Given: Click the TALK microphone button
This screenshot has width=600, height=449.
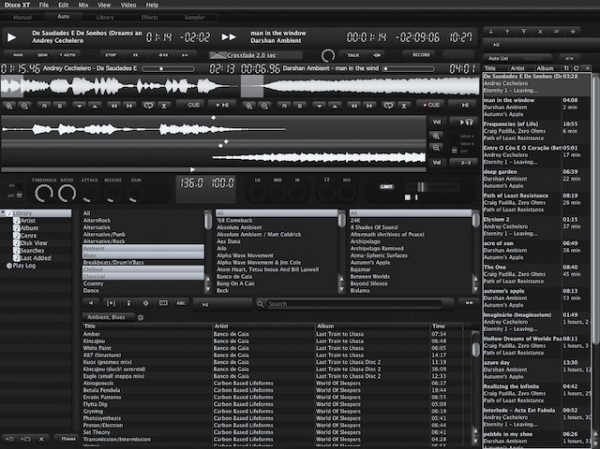Looking at the screenshot, I should point(354,54).
